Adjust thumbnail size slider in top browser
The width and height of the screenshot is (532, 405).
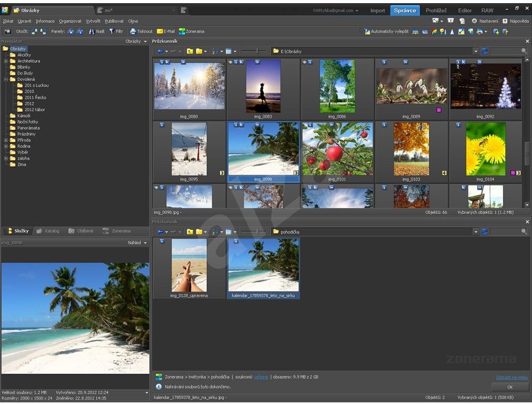pyautogui.click(x=259, y=51)
